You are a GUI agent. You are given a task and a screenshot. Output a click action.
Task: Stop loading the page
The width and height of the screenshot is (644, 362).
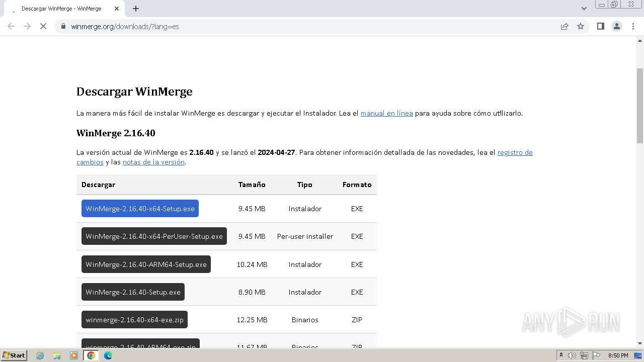(43, 26)
